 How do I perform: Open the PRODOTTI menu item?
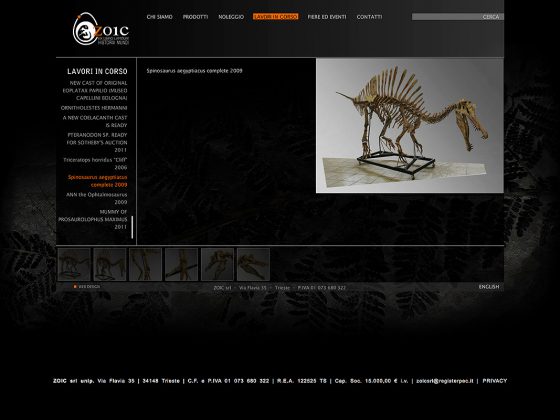(195, 17)
